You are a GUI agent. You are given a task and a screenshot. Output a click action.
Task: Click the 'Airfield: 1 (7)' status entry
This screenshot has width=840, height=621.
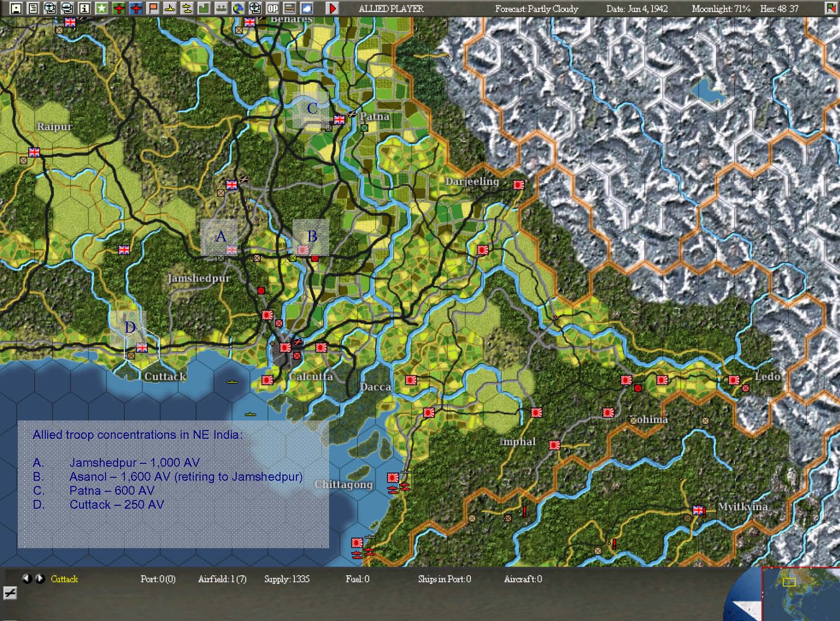pyautogui.click(x=222, y=579)
